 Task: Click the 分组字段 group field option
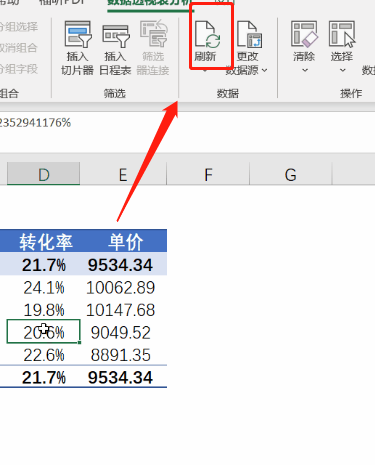[x=19, y=69]
